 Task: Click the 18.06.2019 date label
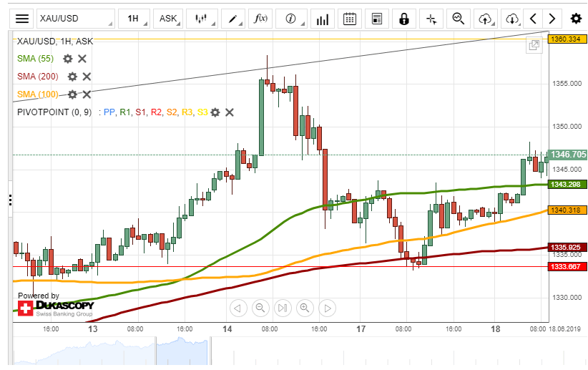coord(564,329)
